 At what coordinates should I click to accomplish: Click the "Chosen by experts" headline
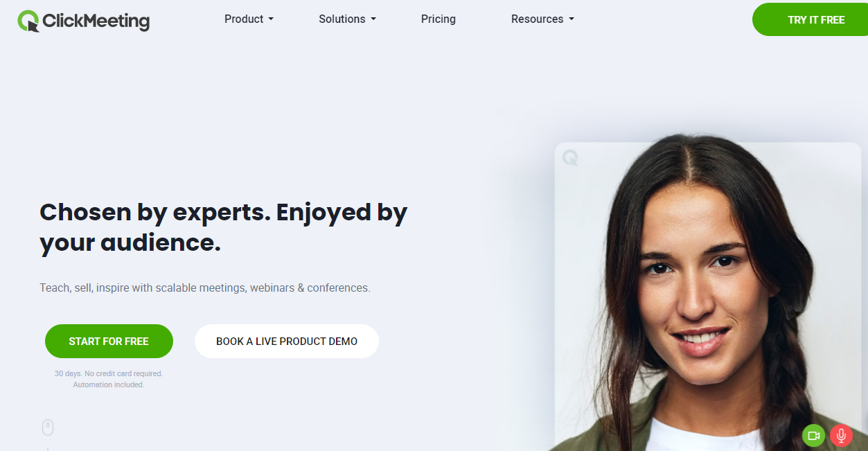[223, 227]
